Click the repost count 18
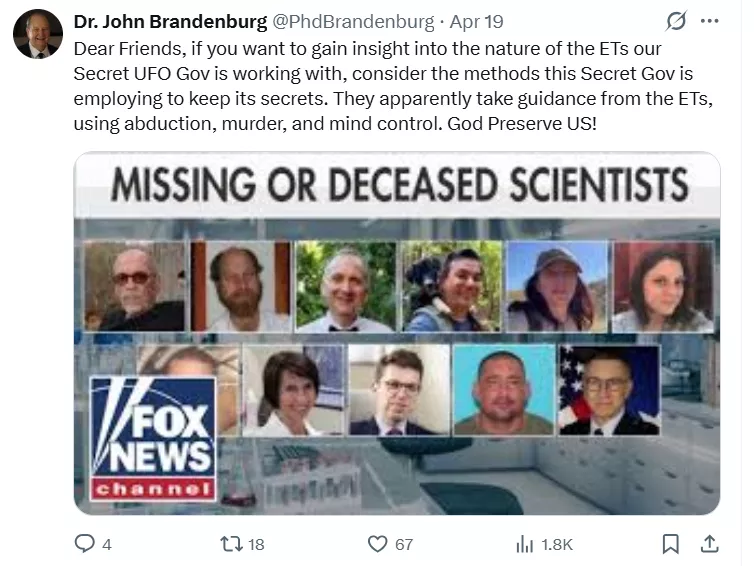This screenshot has height=566, width=754. [256, 544]
